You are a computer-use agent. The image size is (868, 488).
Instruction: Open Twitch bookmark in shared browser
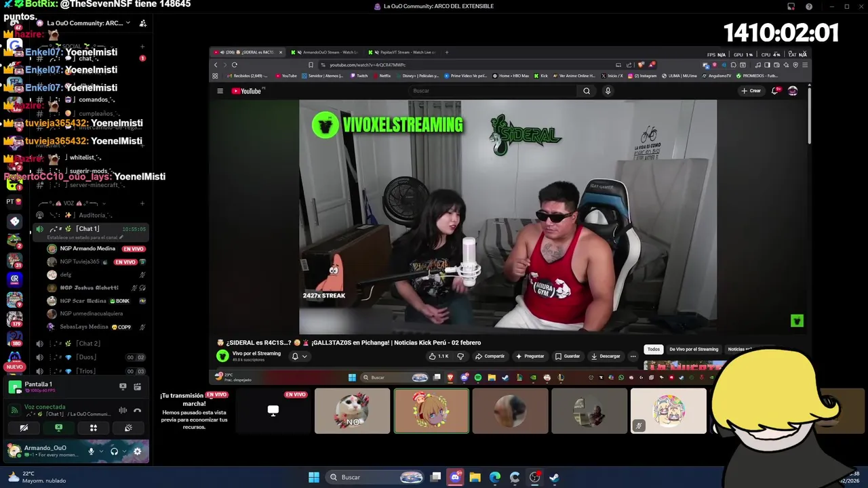coord(359,76)
